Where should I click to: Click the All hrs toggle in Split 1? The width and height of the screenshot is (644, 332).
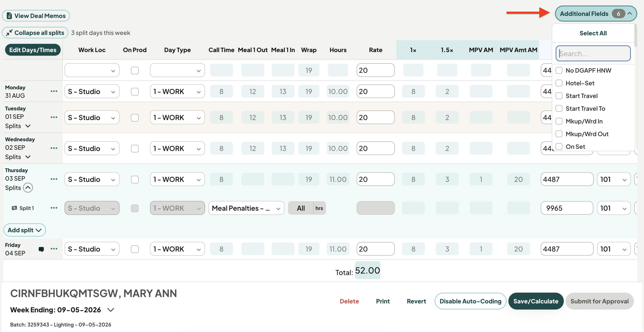pos(307,208)
